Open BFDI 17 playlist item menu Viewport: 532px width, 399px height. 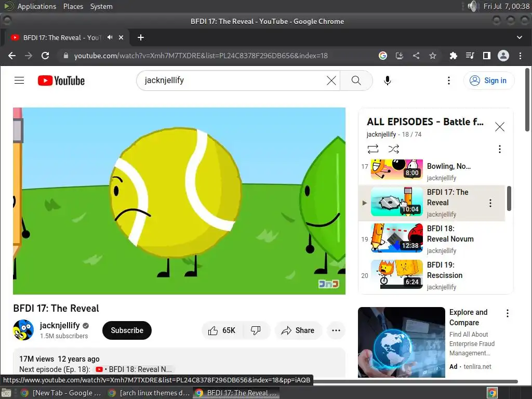coord(490,203)
